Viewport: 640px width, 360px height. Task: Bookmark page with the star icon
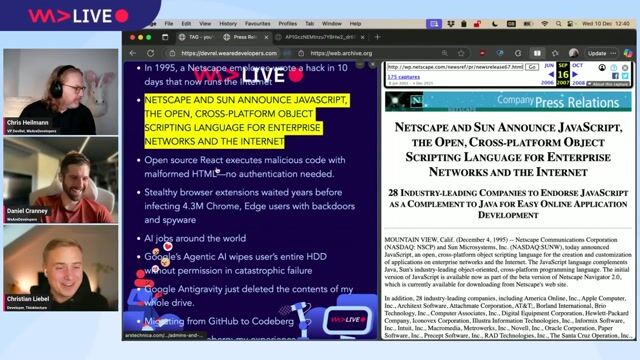click(461, 53)
